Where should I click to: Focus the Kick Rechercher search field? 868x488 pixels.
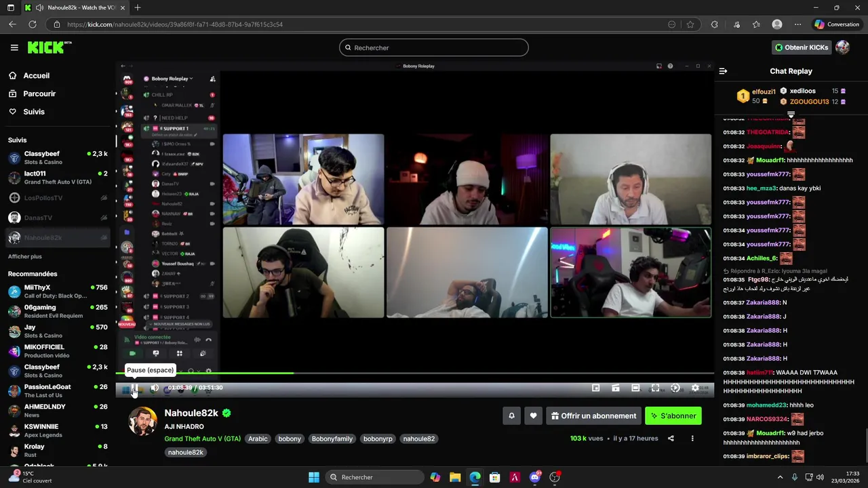tap(434, 47)
